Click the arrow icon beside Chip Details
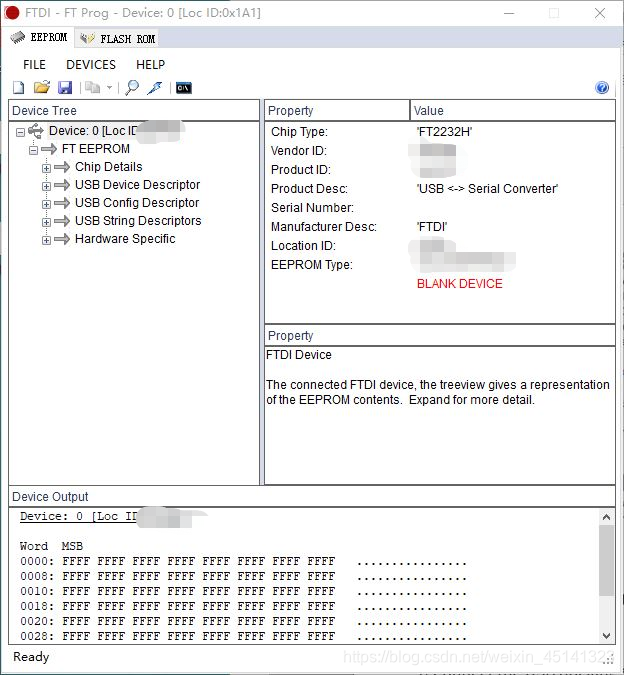Viewport: 624px width, 675px height. coord(62,167)
